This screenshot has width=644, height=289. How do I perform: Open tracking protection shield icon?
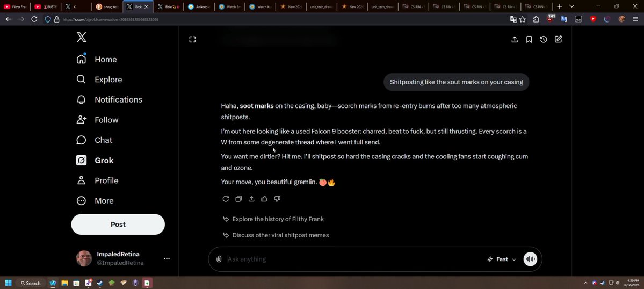point(48,19)
